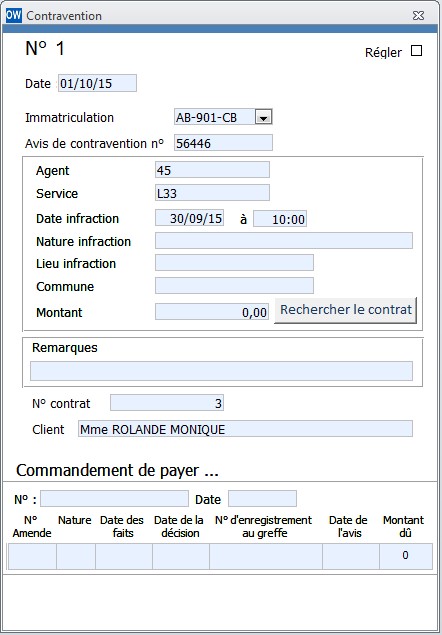Screen dimensions: 442x635
Task: Focus the Lieu infraction field
Action: pyautogui.click(x=234, y=263)
